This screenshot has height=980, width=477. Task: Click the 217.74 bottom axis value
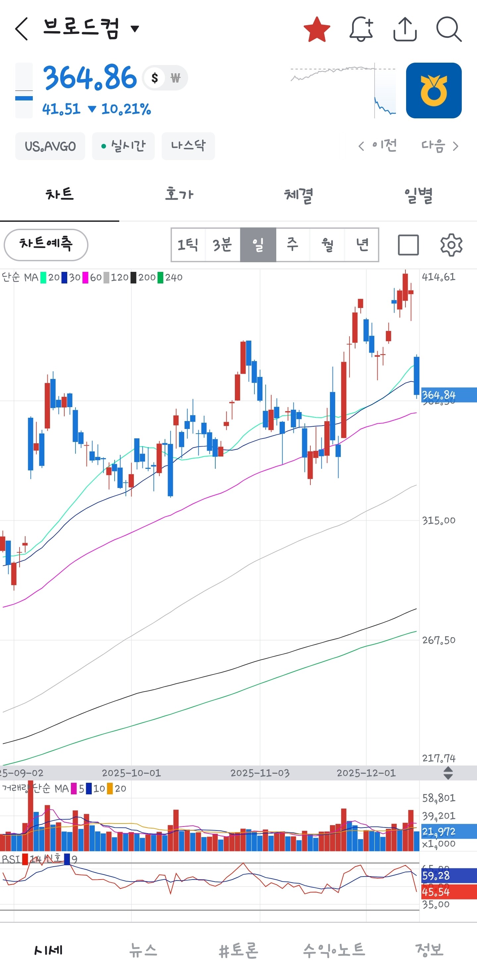tap(439, 759)
